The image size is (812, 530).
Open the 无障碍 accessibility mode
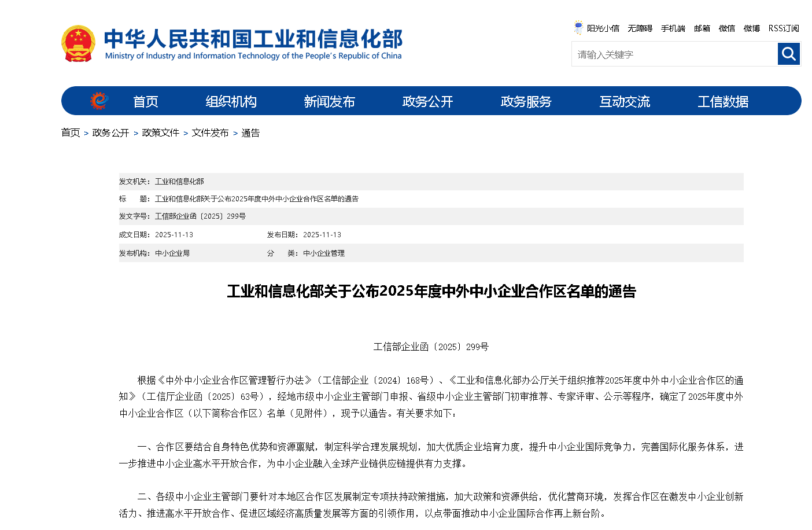coord(640,28)
